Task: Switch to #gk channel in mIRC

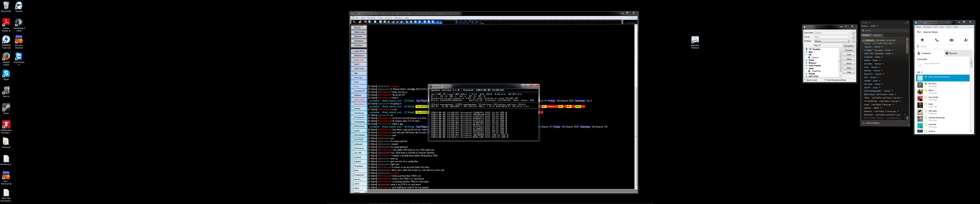Action: (359, 73)
